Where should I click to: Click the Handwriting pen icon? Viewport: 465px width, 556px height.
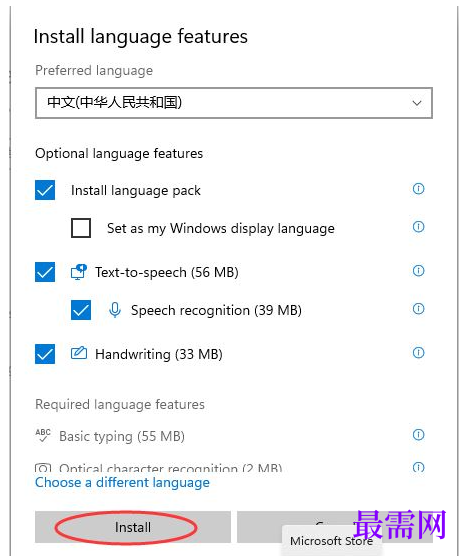[x=79, y=353]
